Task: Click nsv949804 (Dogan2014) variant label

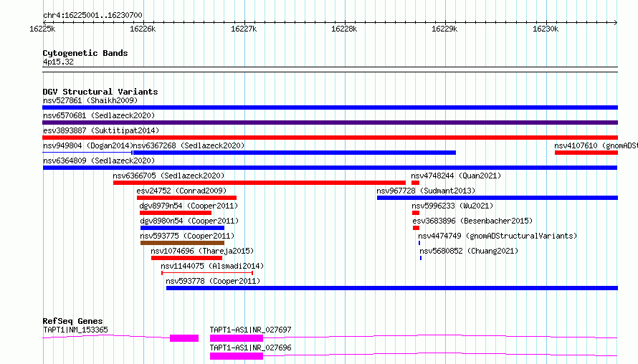Action: coord(88,145)
